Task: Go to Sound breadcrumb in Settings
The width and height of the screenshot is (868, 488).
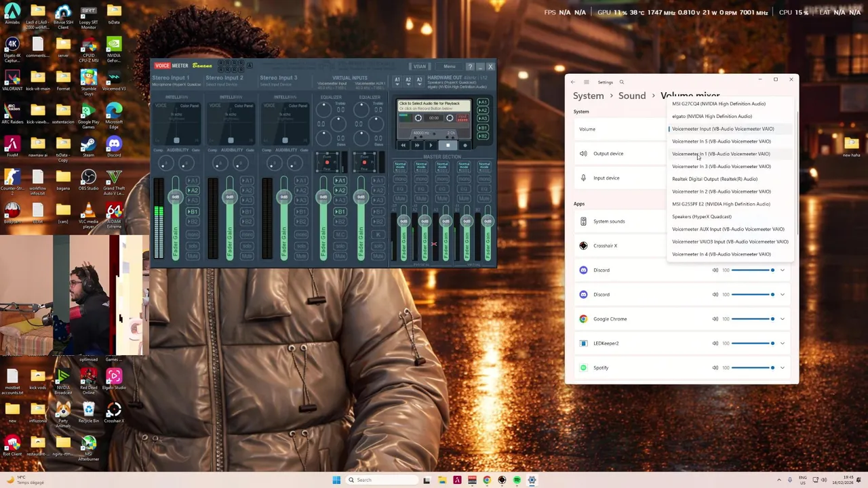Action: (632, 96)
